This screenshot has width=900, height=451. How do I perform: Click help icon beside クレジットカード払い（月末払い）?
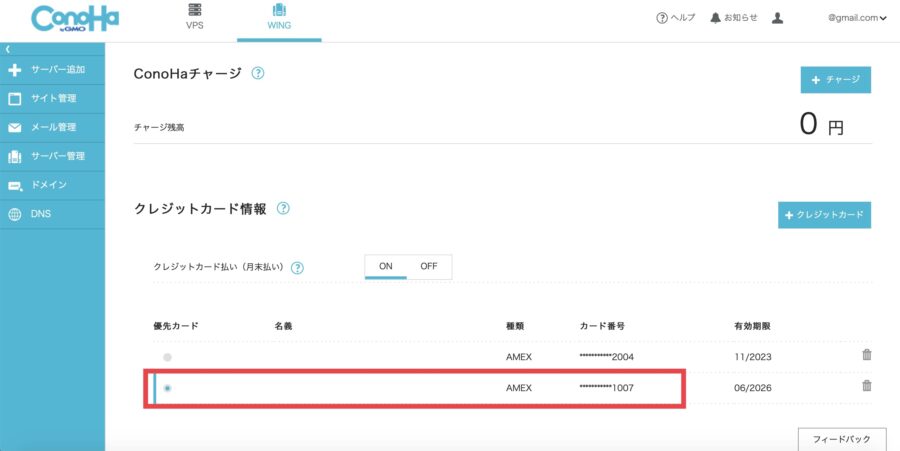coord(297,268)
